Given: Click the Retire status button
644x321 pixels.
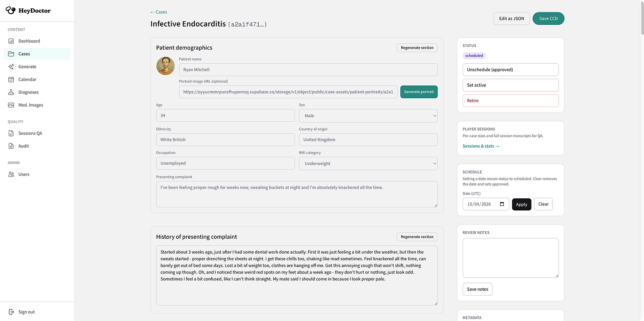Looking at the screenshot, I should (x=510, y=101).
